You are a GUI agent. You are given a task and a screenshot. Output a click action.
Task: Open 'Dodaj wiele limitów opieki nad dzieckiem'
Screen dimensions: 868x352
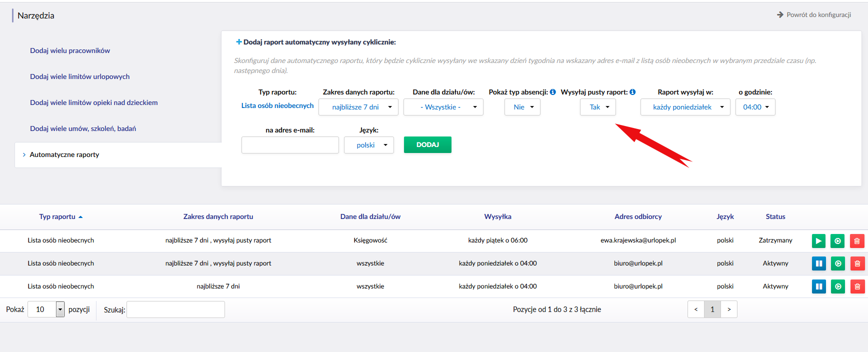[x=94, y=102]
